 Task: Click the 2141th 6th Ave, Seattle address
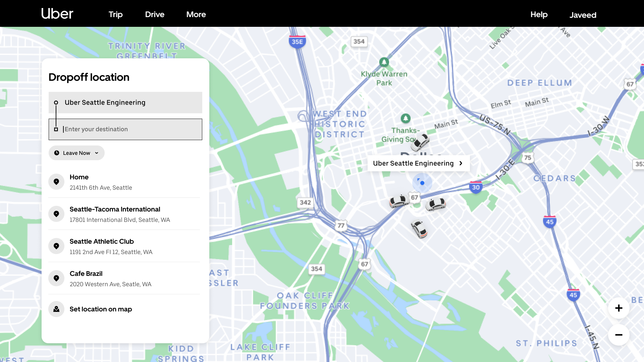[x=101, y=188]
